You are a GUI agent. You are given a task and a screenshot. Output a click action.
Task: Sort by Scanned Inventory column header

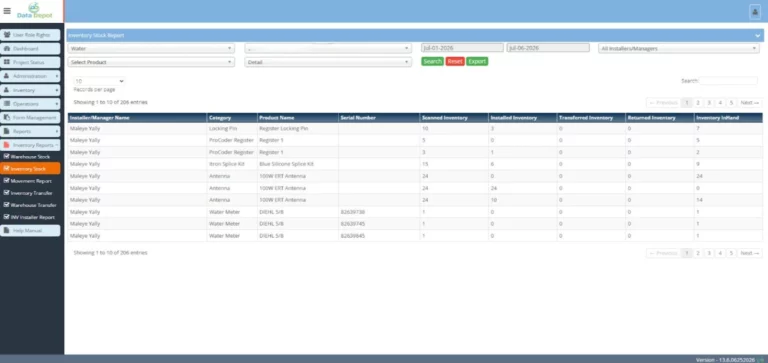(x=454, y=118)
